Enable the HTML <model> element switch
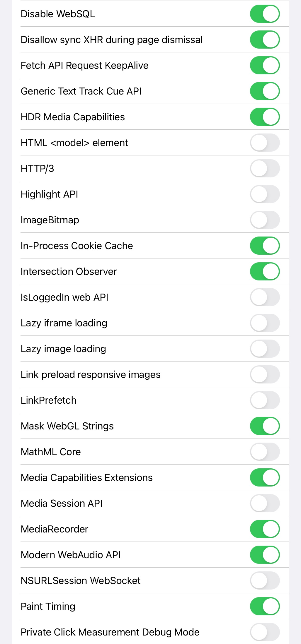The width and height of the screenshot is (301, 644). click(265, 143)
